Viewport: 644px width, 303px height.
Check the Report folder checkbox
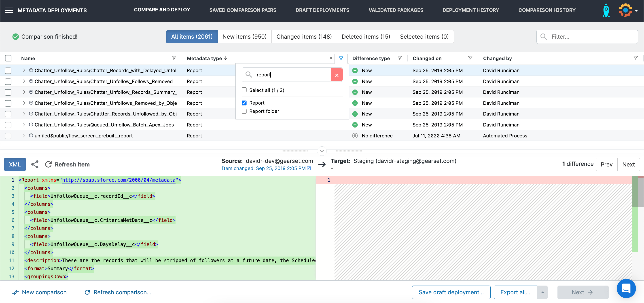(244, 111)
